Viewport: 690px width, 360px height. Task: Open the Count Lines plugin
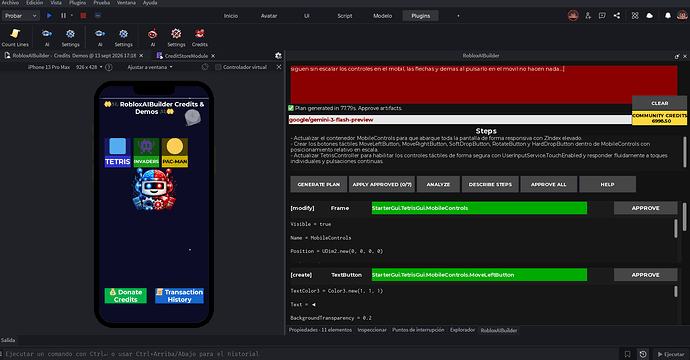[15, 37]
